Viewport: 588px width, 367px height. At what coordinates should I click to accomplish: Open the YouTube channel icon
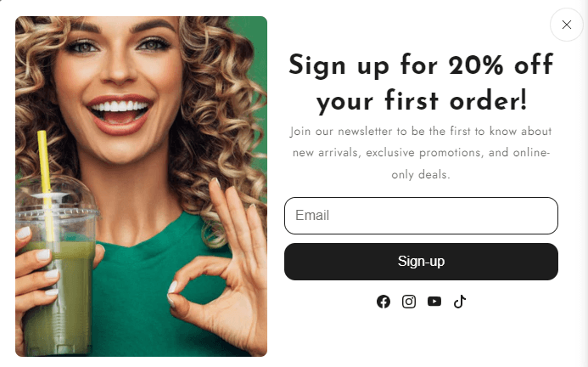click(434, 302)
